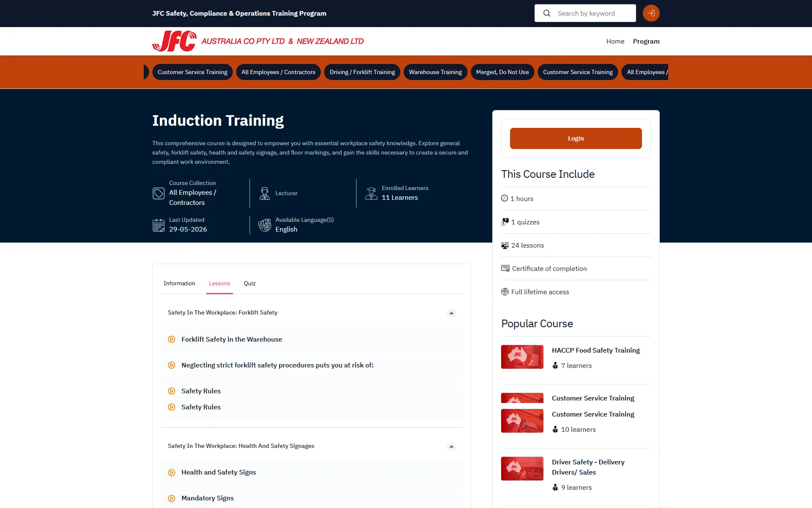812x508 pixels.
Task: Go to Home in navigation
Action: [615, 41]
